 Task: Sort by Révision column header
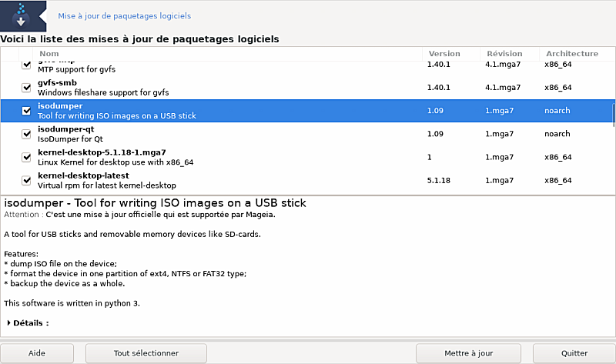504,54
